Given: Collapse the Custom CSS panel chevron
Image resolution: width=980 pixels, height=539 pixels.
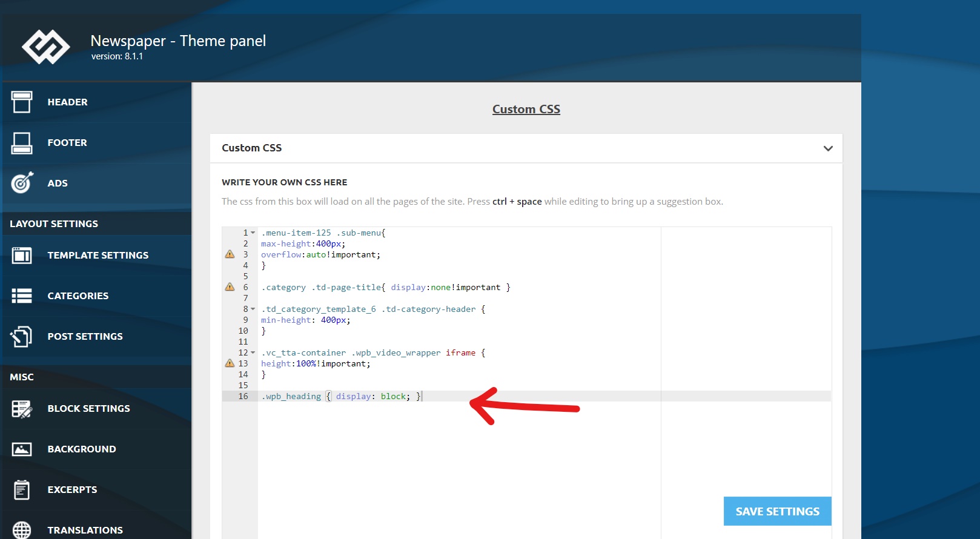Looking at the screenshot, I should click(828, 148).
